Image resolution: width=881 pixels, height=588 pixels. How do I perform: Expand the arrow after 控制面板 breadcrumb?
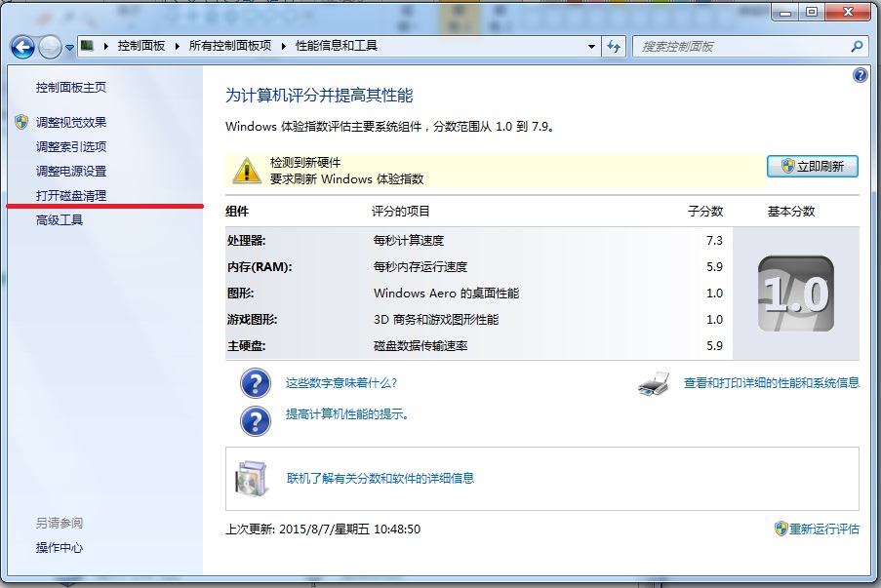pyautogui.click(x=177, y=46)
